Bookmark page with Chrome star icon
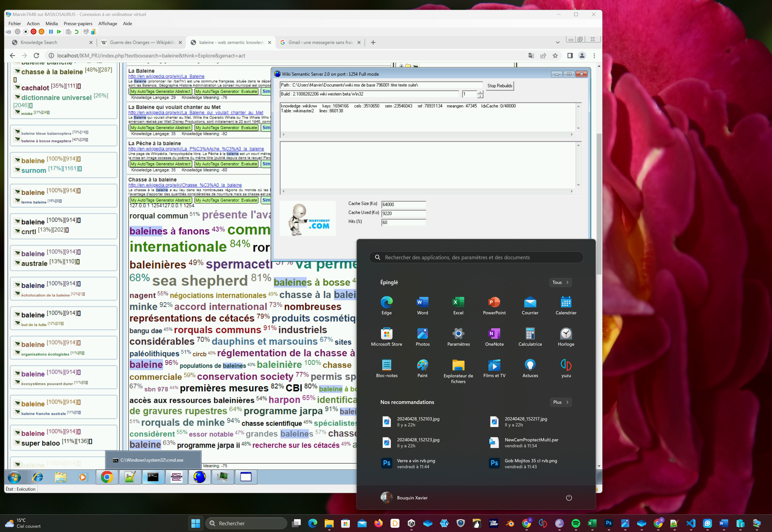The width and height of the screenshot is (772, 532). click(555, 56)
